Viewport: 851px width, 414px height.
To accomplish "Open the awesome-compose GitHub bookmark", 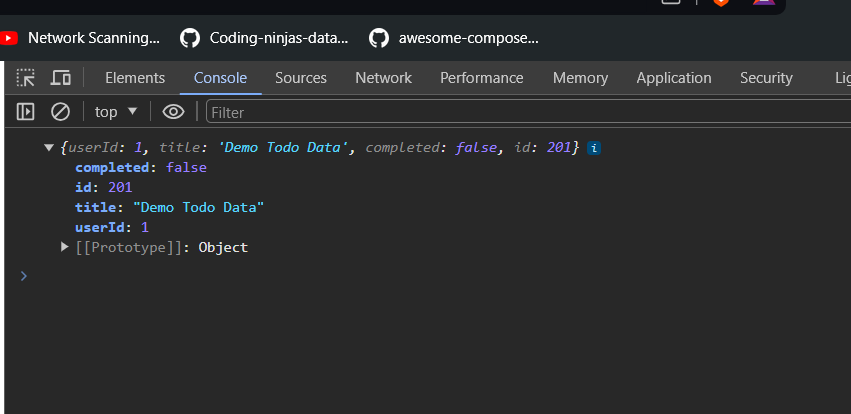I will [x=455, y=38].
